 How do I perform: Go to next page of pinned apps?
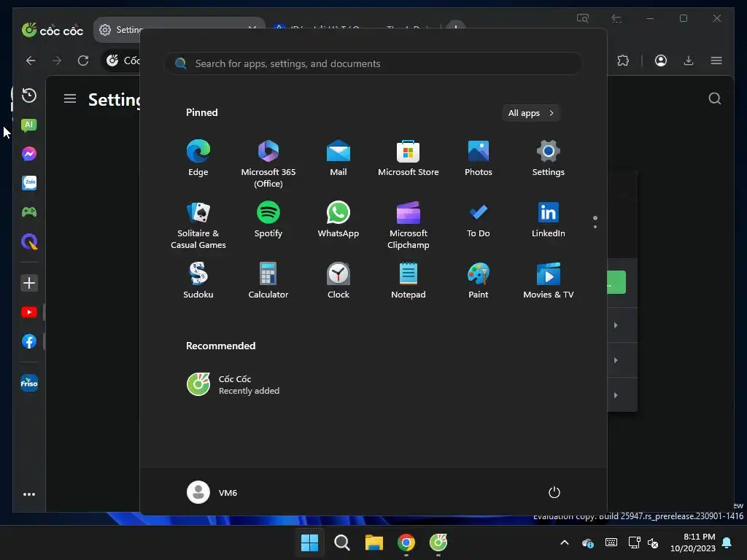coord(595,227)
